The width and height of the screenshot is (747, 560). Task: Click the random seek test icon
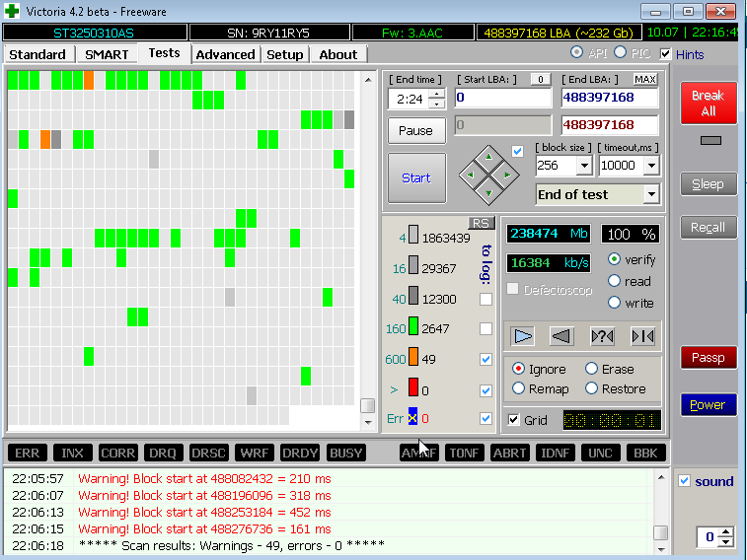(602, 336)
